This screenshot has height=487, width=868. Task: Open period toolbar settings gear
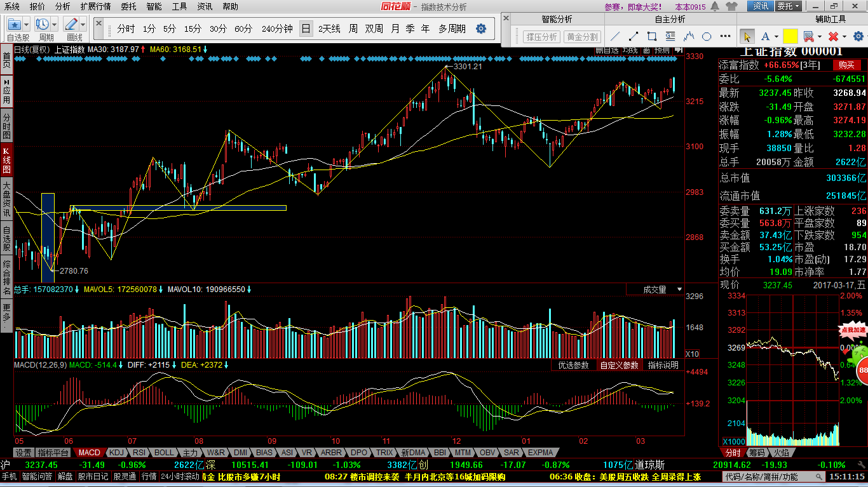click(481, 29)
